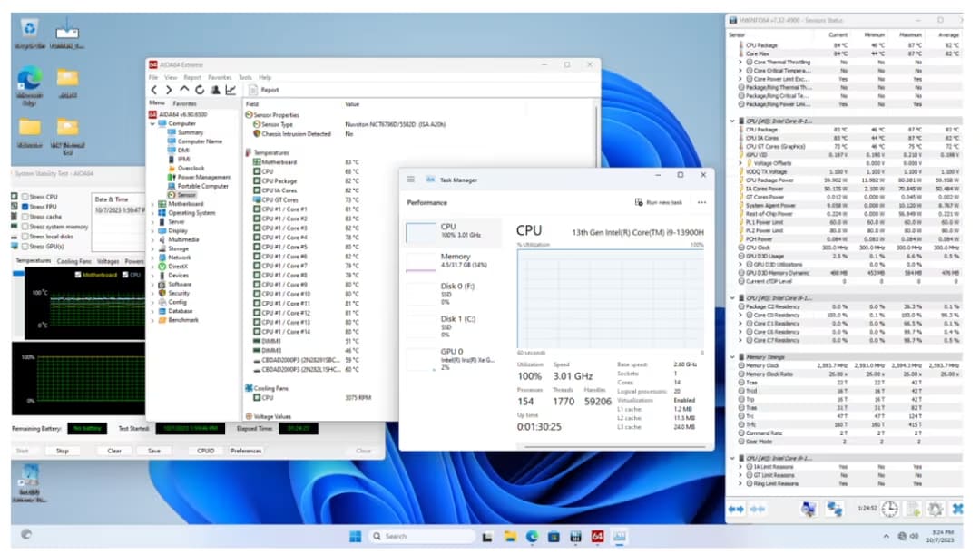This screenshot has height=554, width=980.
Task: Enable the Stress cache checkbox
Action: point(25,217)
